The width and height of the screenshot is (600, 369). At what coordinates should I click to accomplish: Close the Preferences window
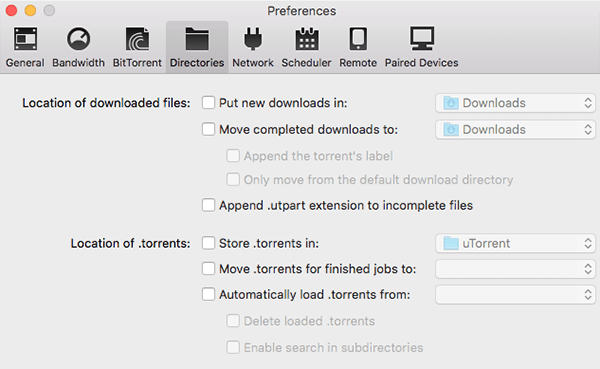(11, 10)
